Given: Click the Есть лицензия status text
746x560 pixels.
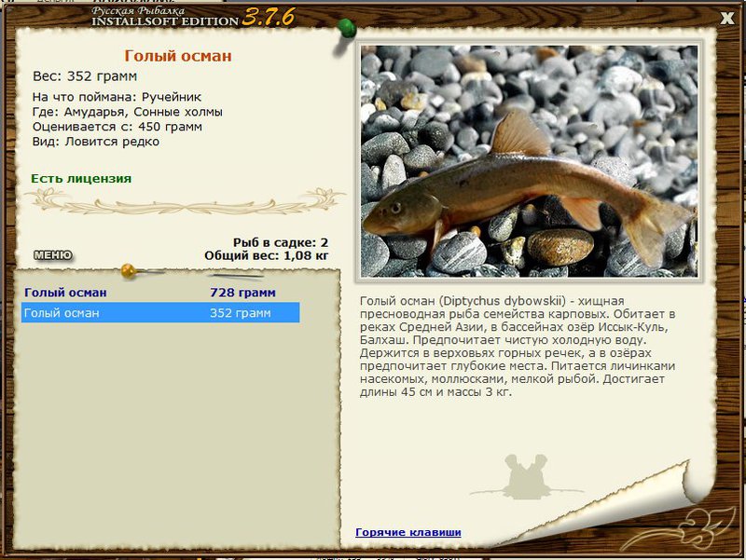Looking at the screenshot, I should tap(81, 179).
